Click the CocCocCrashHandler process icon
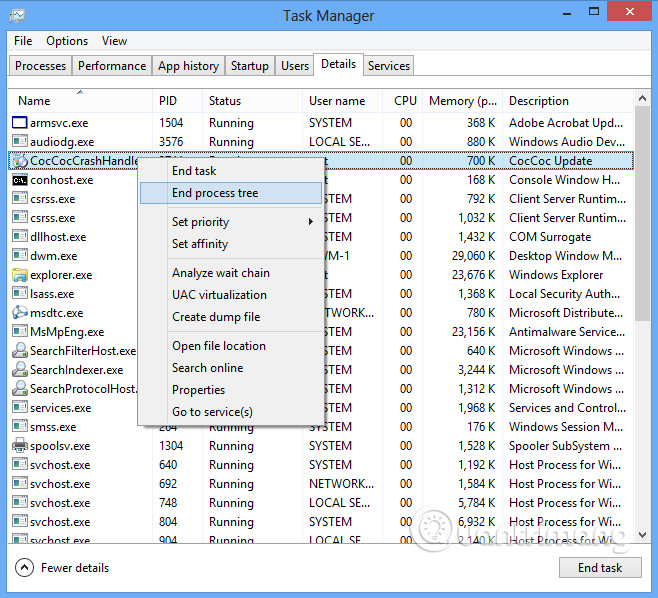Image resolution: width=658 pixels, height=598 pixels. tap(19, 161)
